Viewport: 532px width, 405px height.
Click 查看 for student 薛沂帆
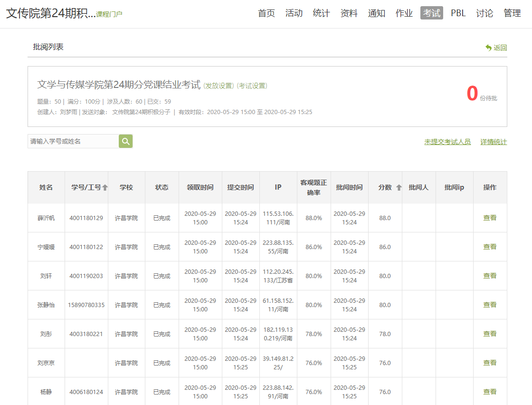point(490,218)
